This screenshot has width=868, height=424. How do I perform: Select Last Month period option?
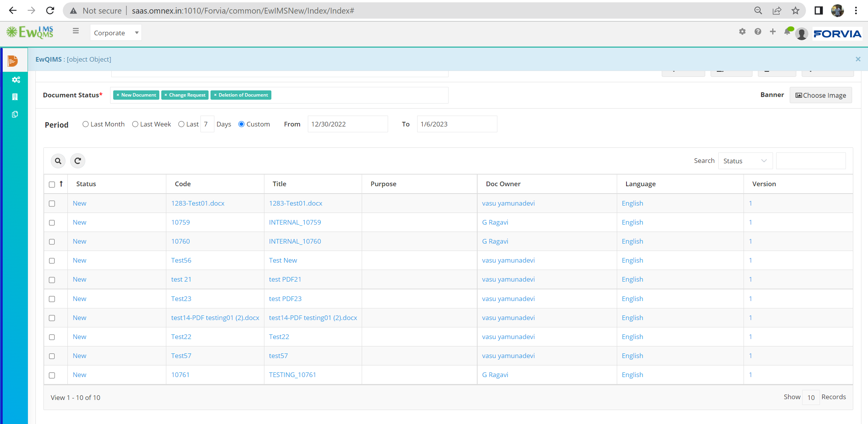pos(85,124)
